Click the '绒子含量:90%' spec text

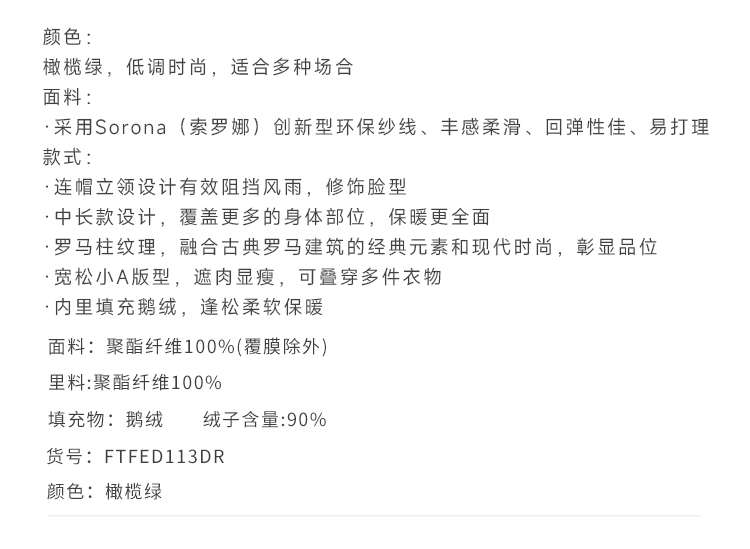click(x=264, y=419)
